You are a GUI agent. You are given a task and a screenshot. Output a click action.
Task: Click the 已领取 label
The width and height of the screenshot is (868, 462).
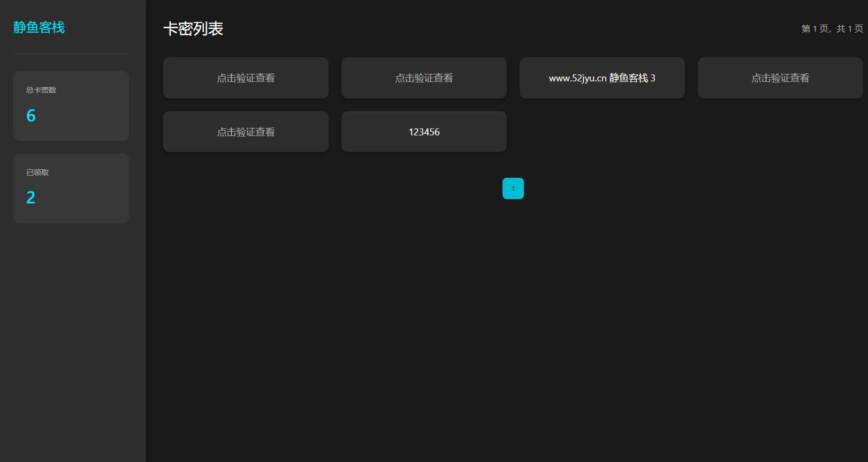37,172
